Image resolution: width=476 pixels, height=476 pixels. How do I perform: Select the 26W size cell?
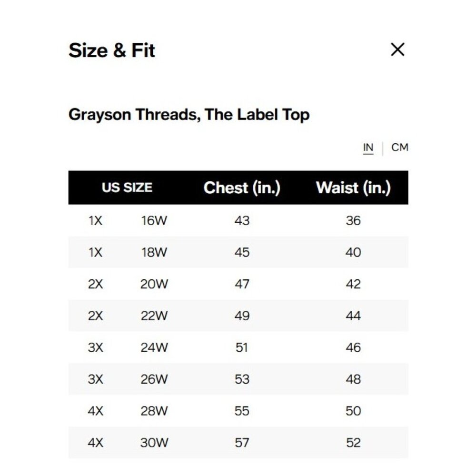154,379
